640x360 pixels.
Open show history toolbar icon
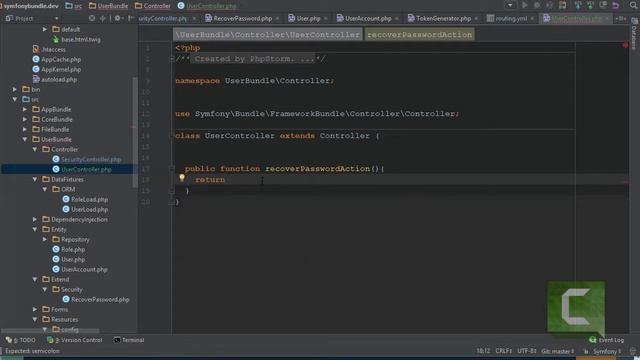[603, 5]
